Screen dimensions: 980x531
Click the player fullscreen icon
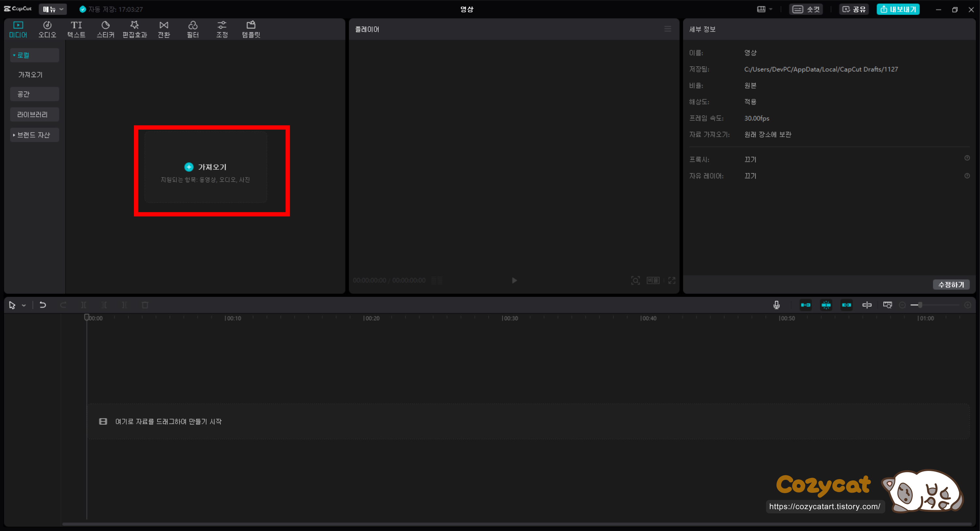[672, 280]
